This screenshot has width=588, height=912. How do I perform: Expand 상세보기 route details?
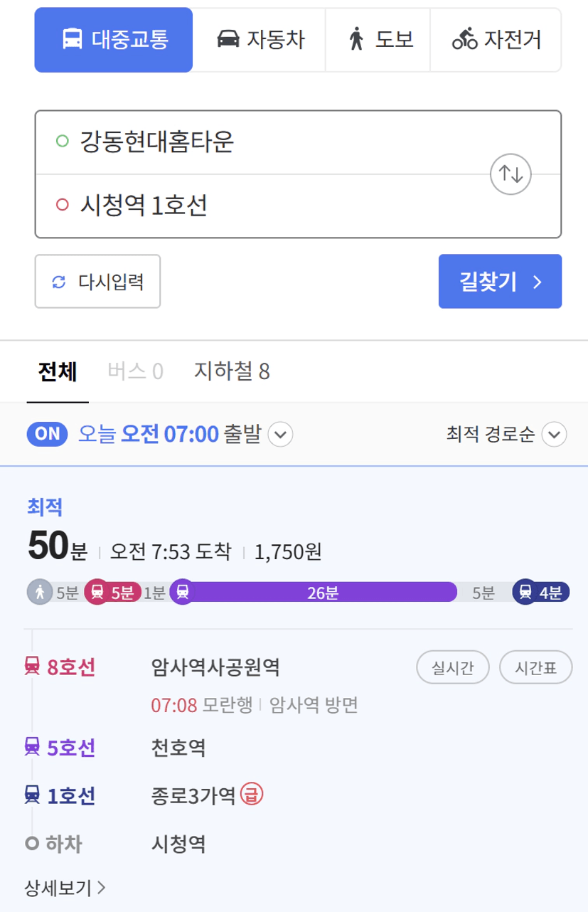[x=65, y=887]
